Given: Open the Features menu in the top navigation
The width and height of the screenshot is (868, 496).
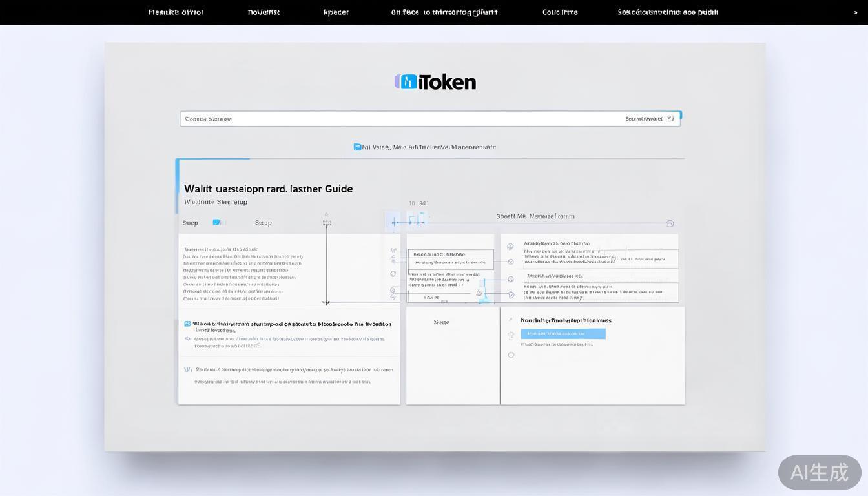Looking at the screenshot, I should coord(175,12).
